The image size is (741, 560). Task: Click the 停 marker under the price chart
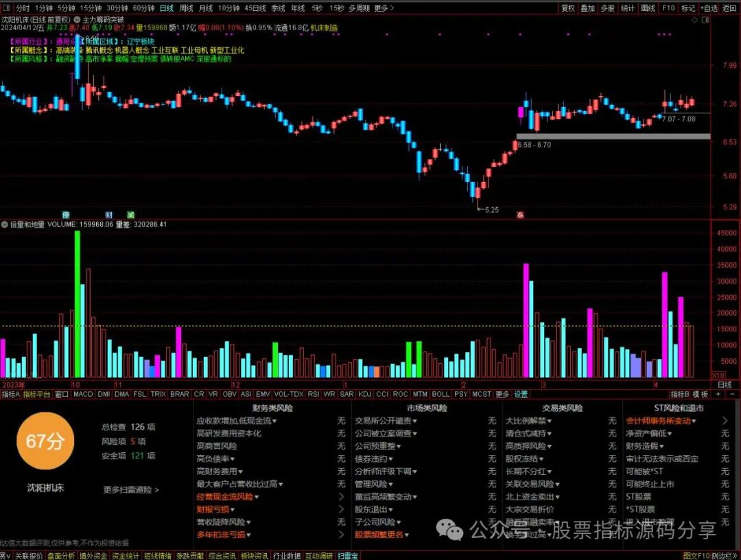tap(66, 215)
